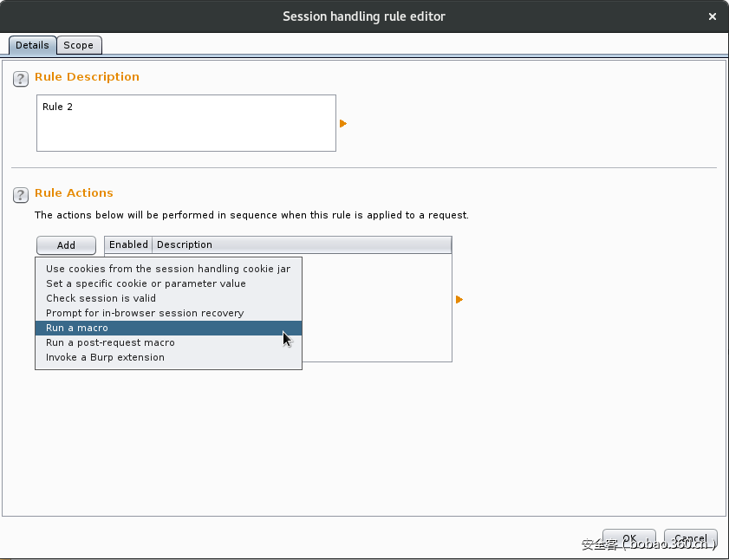
Task: Switch to the Scope tab
Action: [x=78, y=45]
